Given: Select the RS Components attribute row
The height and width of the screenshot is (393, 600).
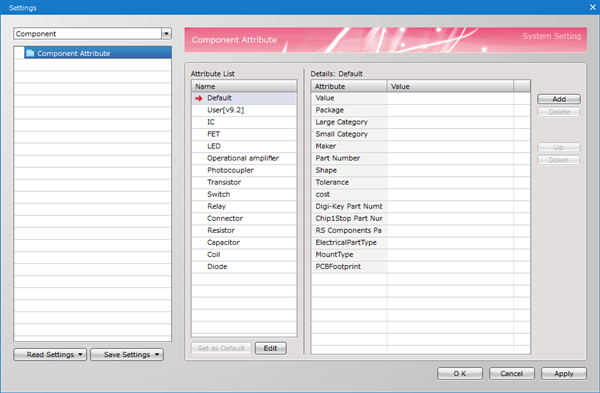Looking at the screenshot, I should (x=421, y=231).
